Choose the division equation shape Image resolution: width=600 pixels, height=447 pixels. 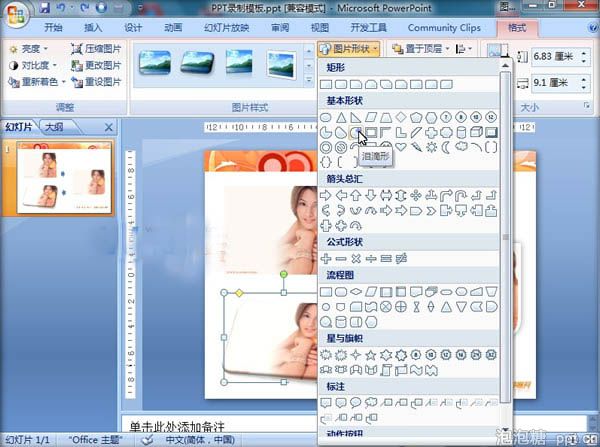(x=371, y=259)
